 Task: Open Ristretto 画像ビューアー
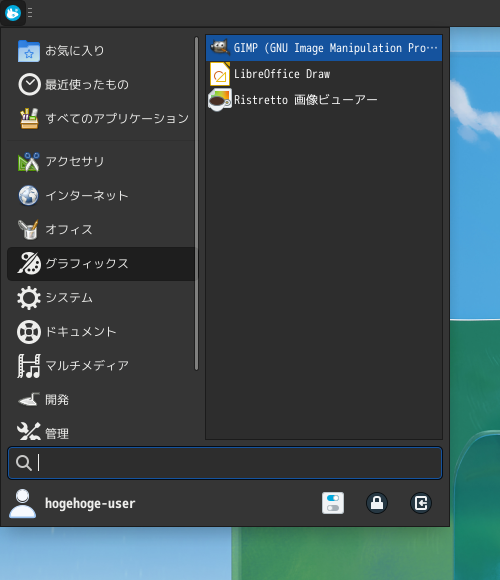(324, 100)
